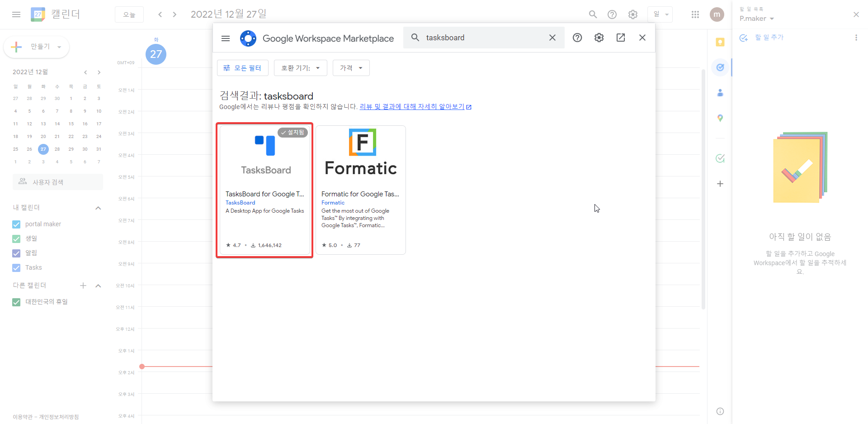
Task: Click TasksBoard developer name link
Action: pos(241,203)
